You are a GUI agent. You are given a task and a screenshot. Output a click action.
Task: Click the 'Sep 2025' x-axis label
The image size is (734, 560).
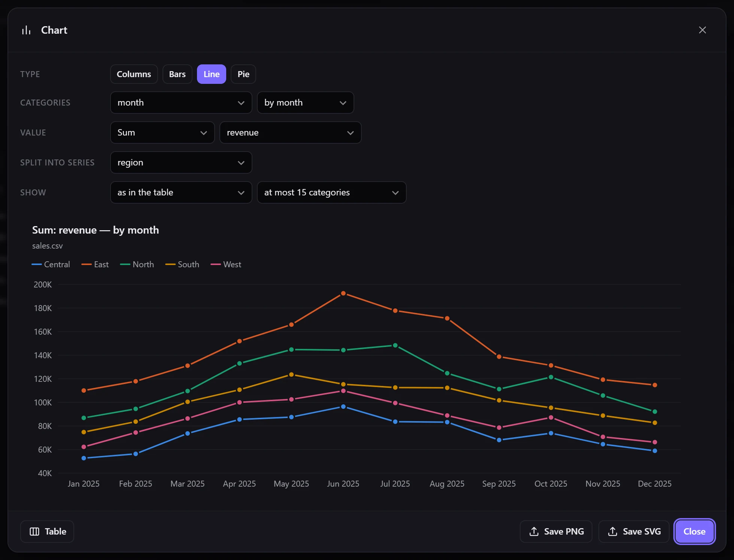point(499,484)
